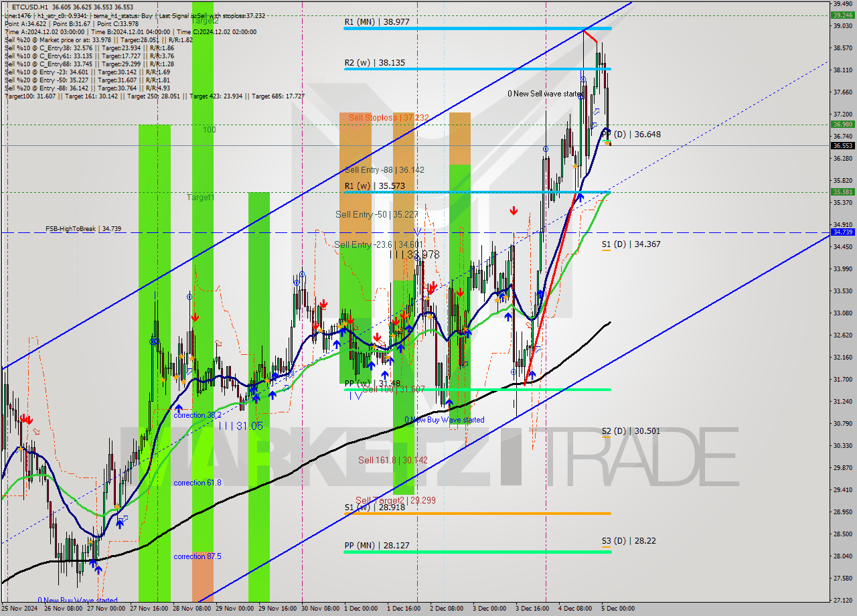Click the S1 (w) | 28.918 label
This screenshot has width=857, height=616.
pos(376,507)
